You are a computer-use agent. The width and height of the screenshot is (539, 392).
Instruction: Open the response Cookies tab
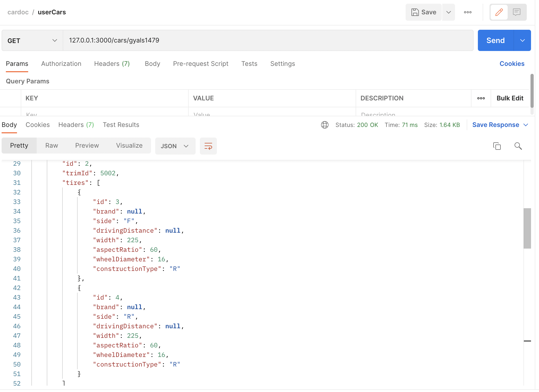38,125
